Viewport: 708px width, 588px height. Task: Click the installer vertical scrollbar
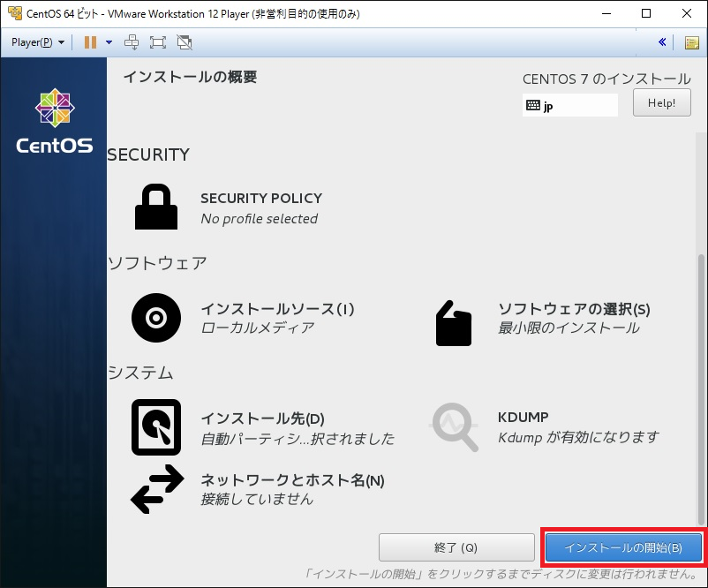(x=701, y=388)
